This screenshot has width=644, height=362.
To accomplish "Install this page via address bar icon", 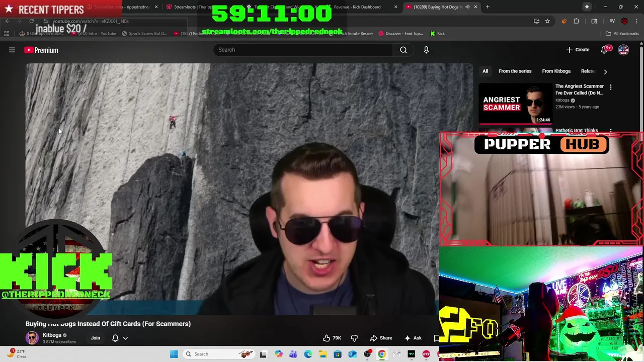I will coord(536,21).
